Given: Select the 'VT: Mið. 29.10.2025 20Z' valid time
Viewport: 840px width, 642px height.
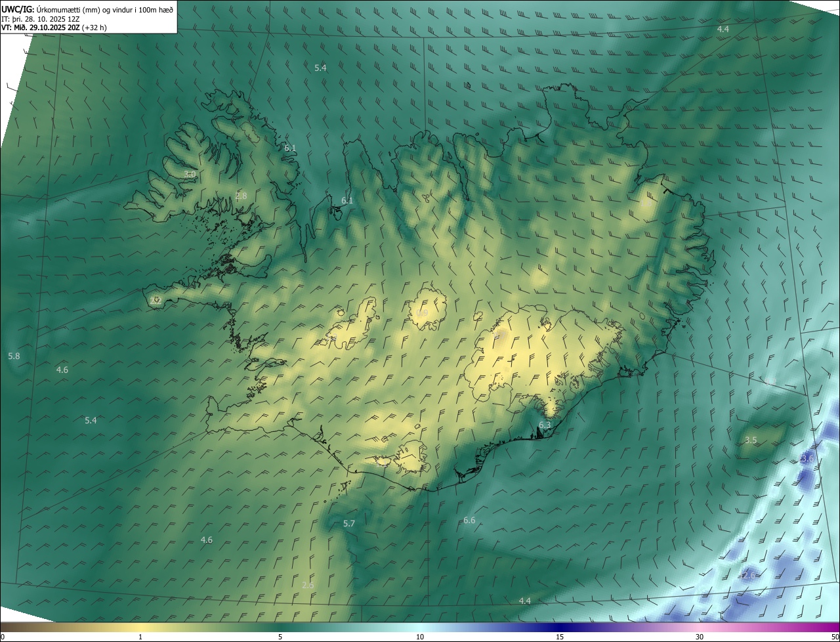Looking at the screenshot, I should [x=41, y=28].
